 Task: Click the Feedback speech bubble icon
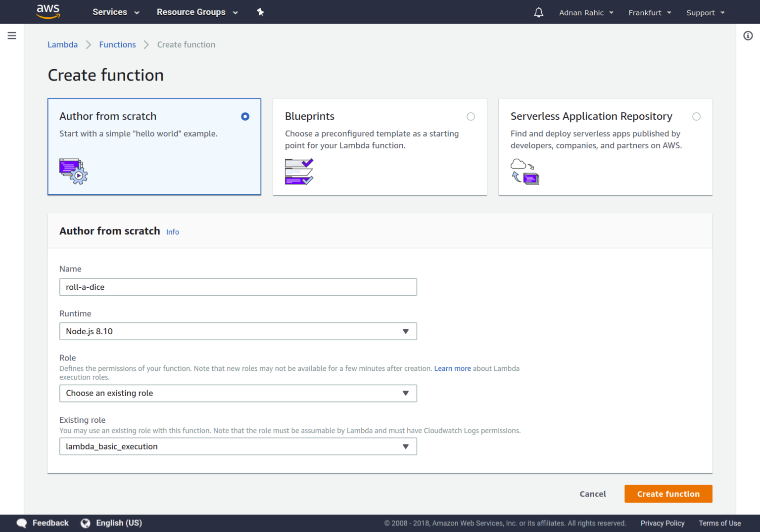[21, 523]
